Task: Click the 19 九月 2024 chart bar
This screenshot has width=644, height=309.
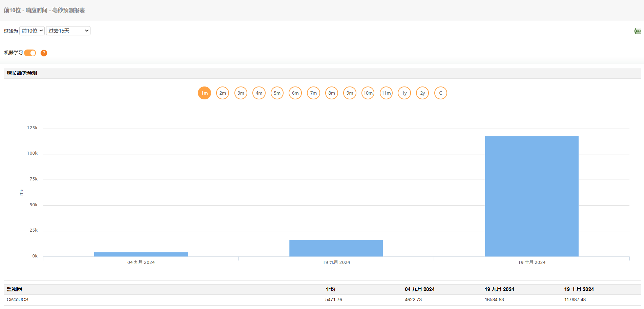Action: [336, 248]
